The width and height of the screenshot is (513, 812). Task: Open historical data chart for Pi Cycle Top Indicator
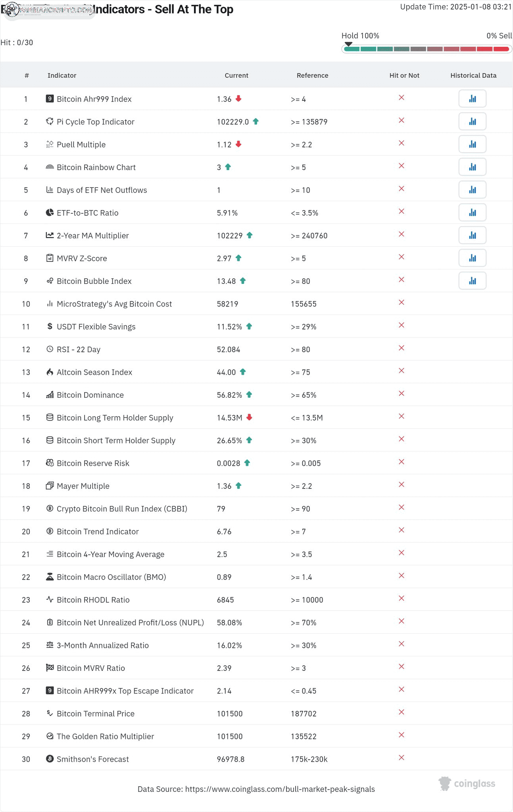(x=472, y=121)
